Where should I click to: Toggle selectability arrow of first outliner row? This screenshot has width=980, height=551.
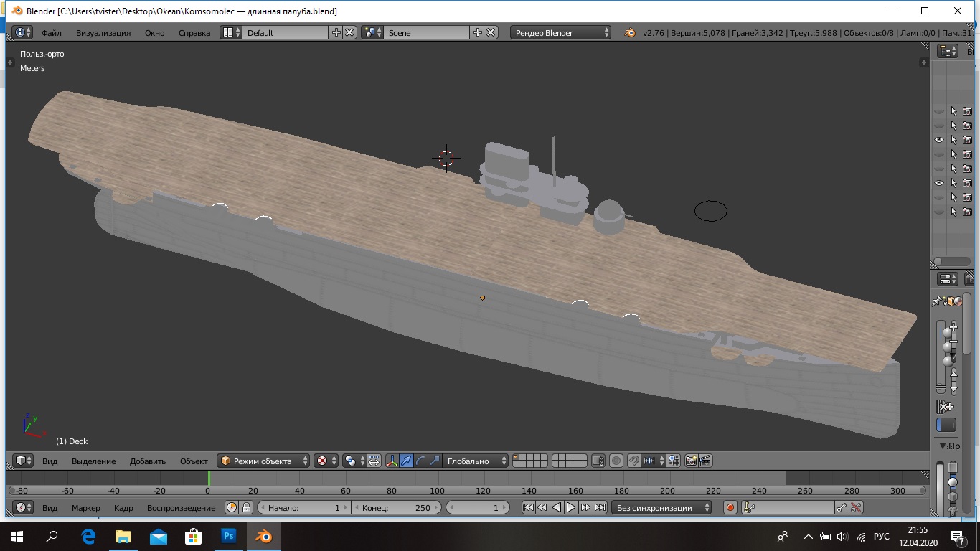(x=953, y=111)
